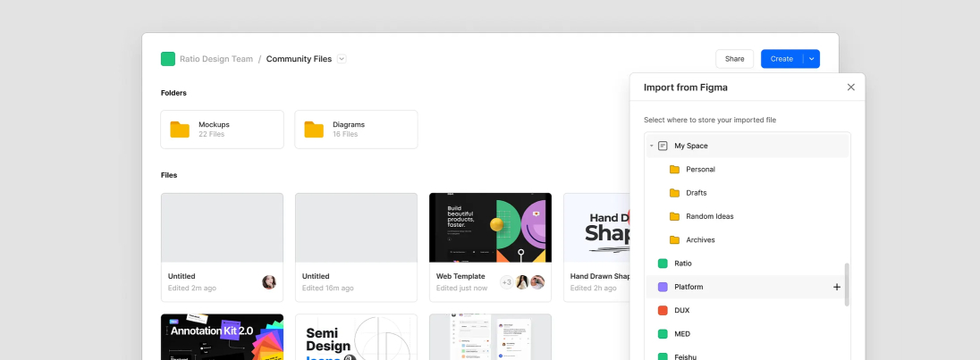Choose the DUX team entry
The width and height of the screenshot is (980, 360).
click(681, 310)
